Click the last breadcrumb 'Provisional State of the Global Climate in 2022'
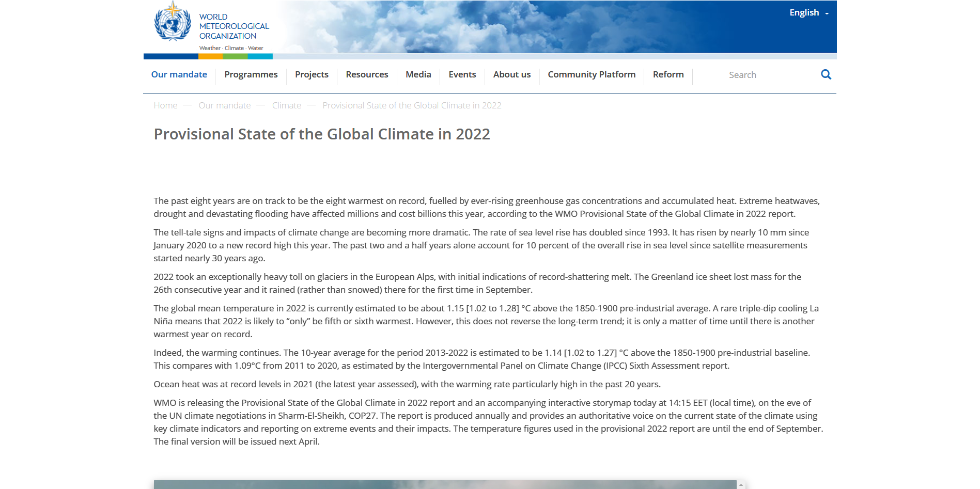Screen dimensions: 980x489 pyautogui.click(x=412, y=105)
